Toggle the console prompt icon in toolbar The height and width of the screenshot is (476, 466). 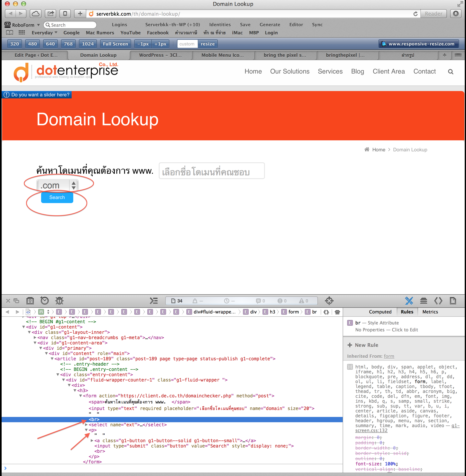(154, 301)
